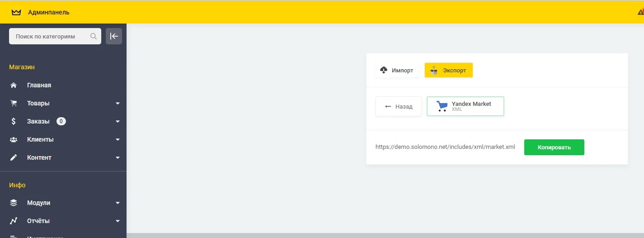Expand the Товары submenu arrow
The height and width of the screenshot is (238, 644).
[x=118, y=104]
